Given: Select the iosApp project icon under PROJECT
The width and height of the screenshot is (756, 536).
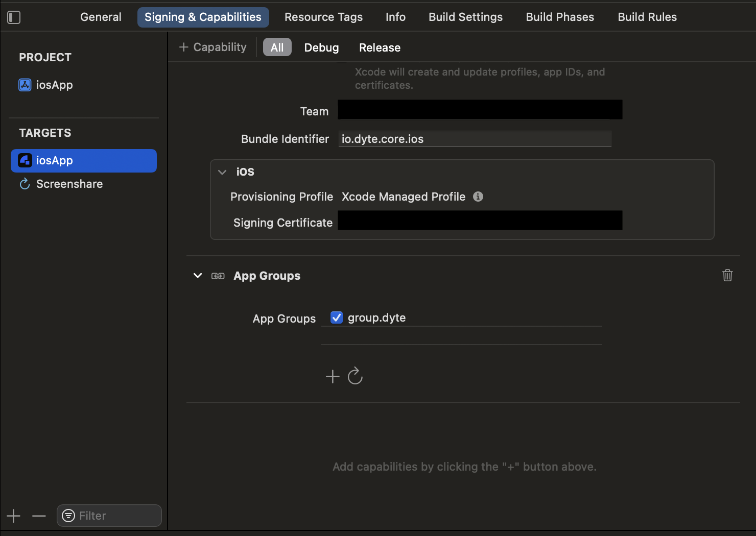Looking at the screenshot, I should tap(25, 85).
